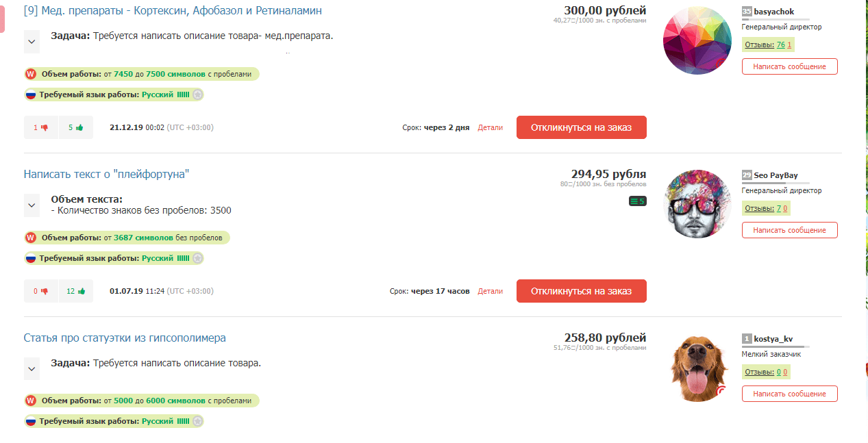Write a message to kostya_kv
Viewport: 868px width, 443px height.
point(789,394)
